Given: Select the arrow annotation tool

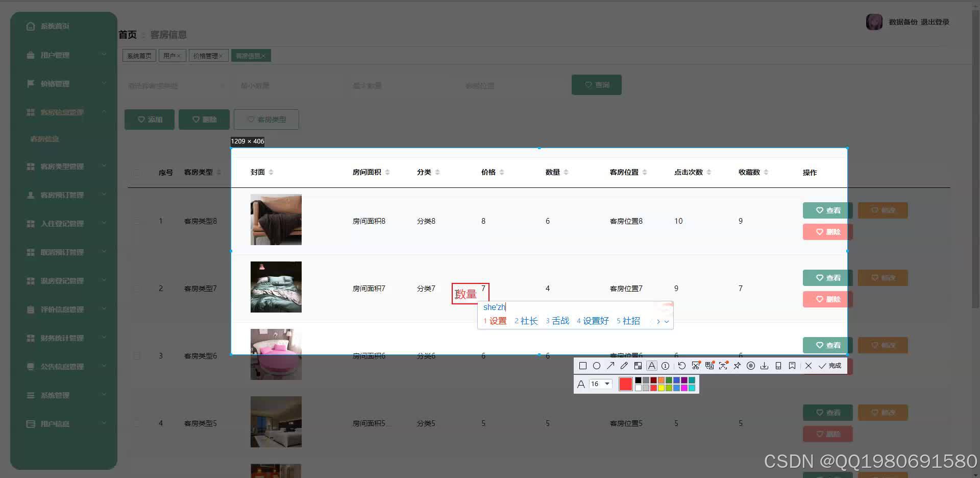Looking at the screenshot, I should pos(610,366).
